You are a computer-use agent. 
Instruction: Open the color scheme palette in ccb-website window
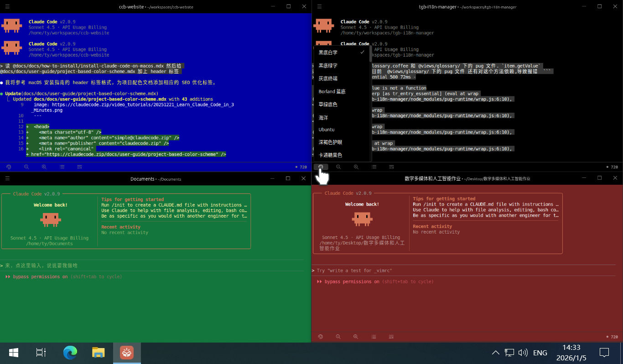click(x=9, y=167)
